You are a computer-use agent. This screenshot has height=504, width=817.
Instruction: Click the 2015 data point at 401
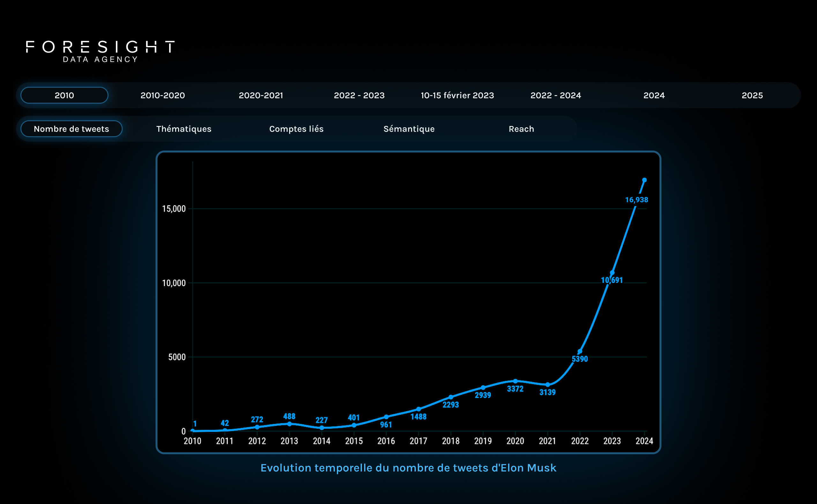point(354,425)
